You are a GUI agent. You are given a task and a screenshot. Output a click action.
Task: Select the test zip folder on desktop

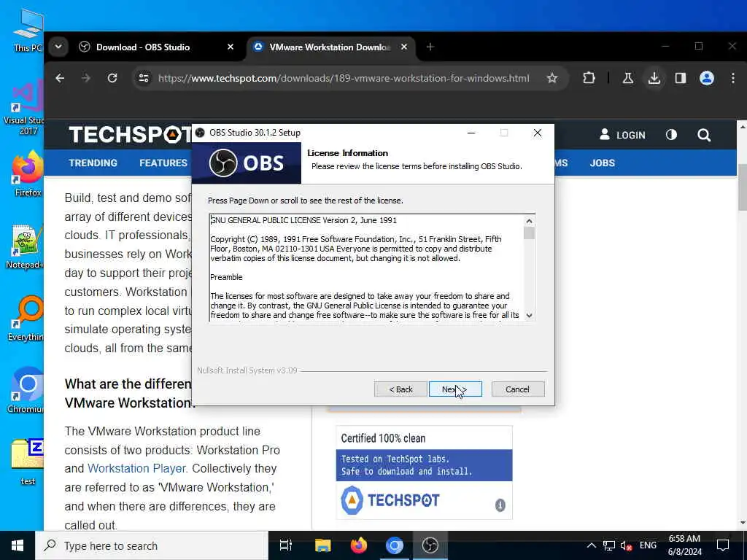tap(27, 462)
